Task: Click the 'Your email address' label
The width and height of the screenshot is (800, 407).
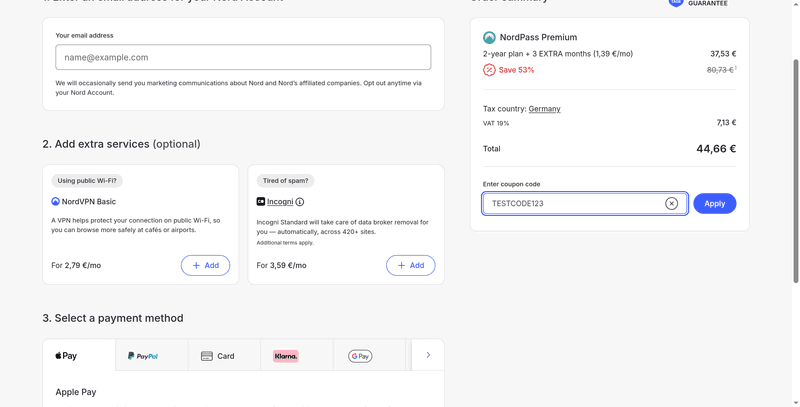Action: [84, 36]
